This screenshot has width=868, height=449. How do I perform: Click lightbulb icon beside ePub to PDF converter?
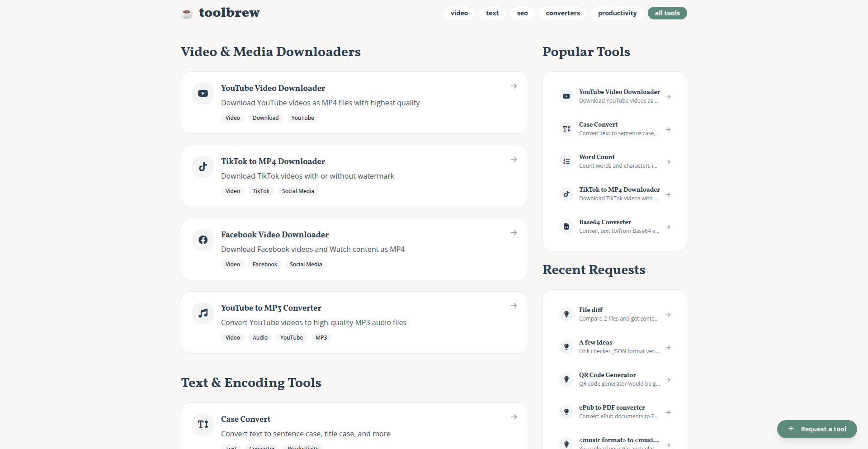coord(566,412)
